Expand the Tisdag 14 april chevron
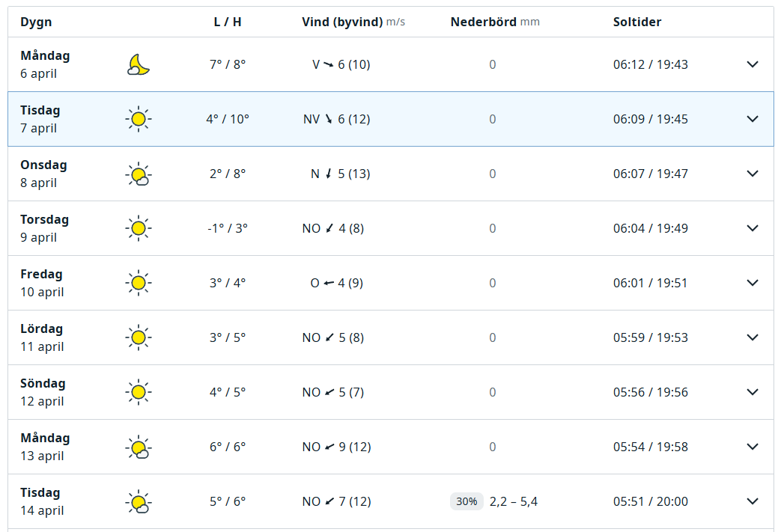The width and height of the screenshot is (778, 532). click(753, 501)
